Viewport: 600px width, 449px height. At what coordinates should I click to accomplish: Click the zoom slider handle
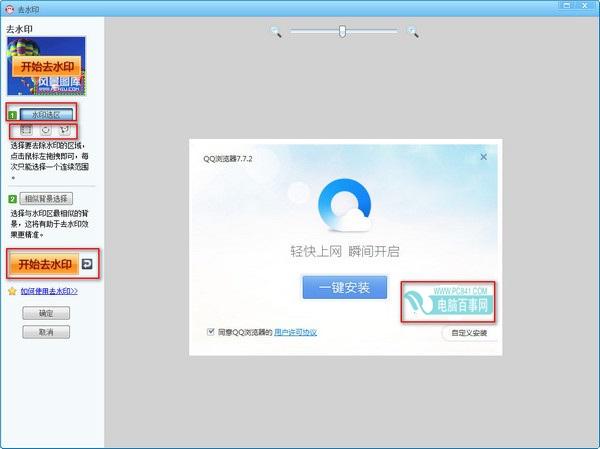(342, 31)
